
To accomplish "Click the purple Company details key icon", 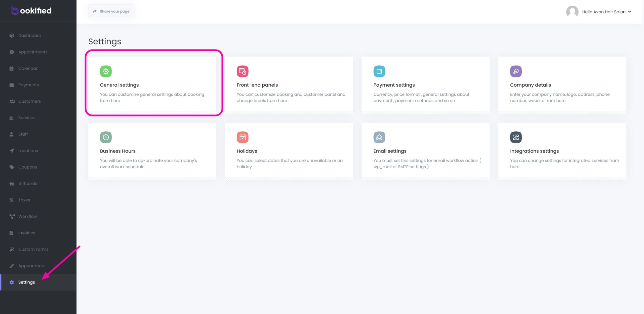I will [x=516, y=71].
